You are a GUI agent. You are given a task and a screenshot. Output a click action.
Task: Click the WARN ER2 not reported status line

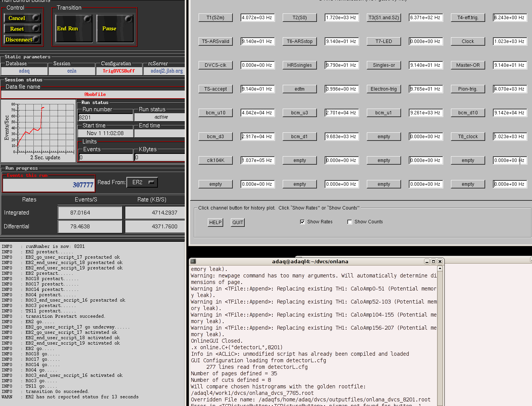coord(70,397)
